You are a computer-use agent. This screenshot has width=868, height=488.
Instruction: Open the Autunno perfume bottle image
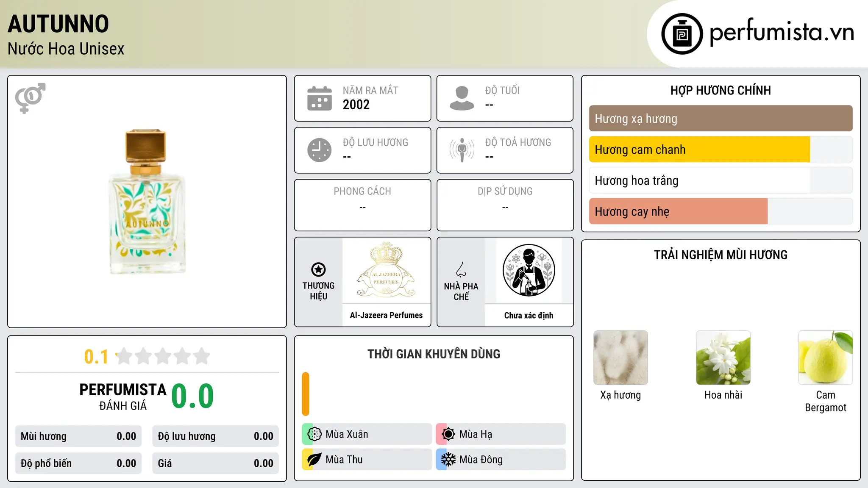point(147,202)
